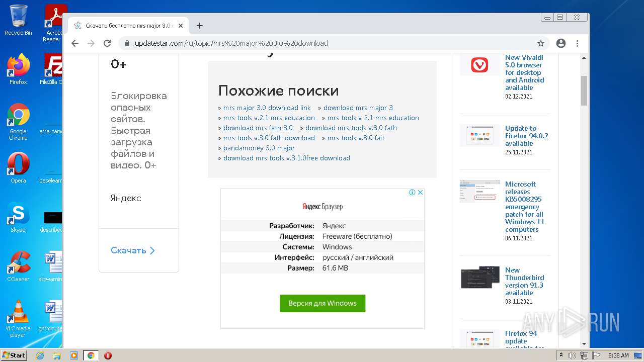This screenshot has height=362, width=644.
Task: Click the Яндекс Браузер ad logo
Action: point(323,207)
